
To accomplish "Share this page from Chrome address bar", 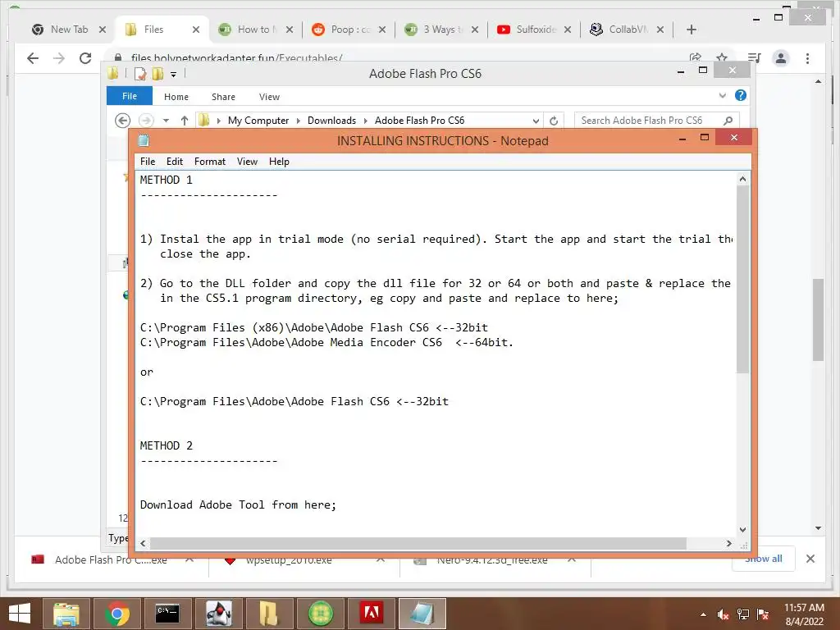I will (x=696, y=57).
